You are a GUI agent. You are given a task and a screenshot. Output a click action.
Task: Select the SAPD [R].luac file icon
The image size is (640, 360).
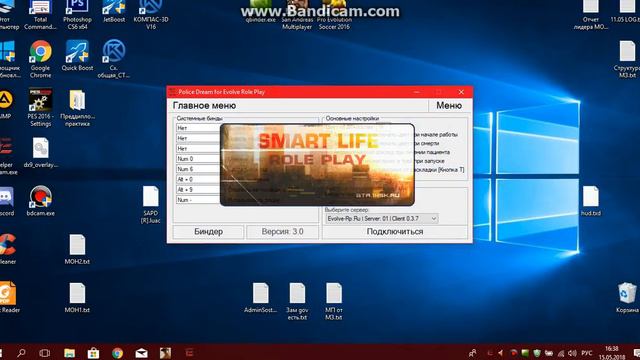pyautogui.click(x=151, y=204)
